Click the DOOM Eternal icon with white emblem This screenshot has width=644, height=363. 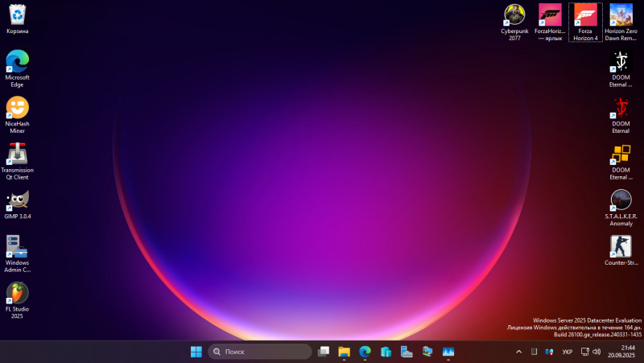point(621,62)
